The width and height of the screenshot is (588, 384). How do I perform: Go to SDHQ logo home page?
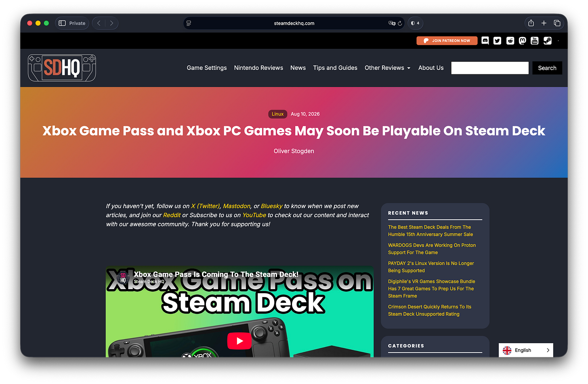click(62, 68)
